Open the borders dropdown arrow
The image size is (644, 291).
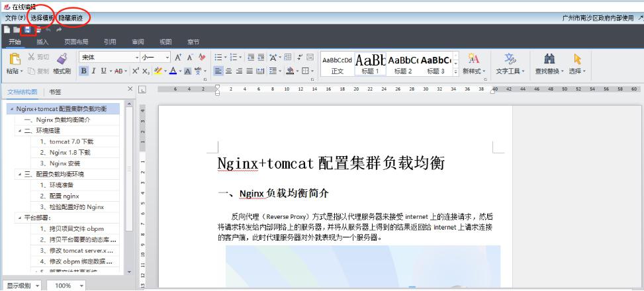[x=312, y=71]
